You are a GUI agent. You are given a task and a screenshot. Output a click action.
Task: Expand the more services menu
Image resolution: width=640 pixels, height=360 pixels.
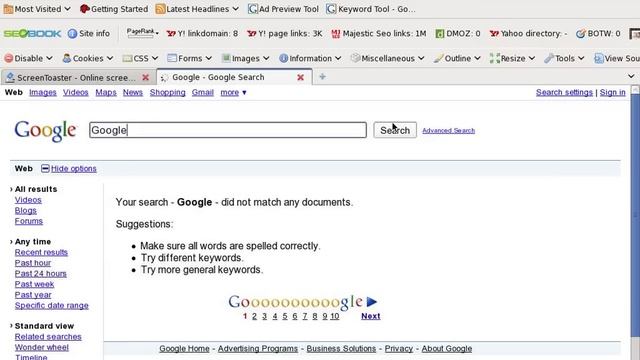233,92
